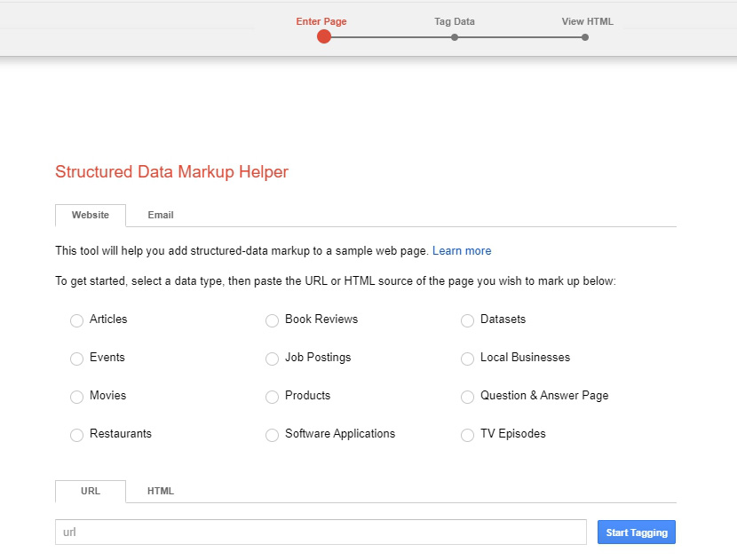The height and width of the screenshot is (560, 737).
Task: Select the Articles data type
Action: tap(76, 320)
